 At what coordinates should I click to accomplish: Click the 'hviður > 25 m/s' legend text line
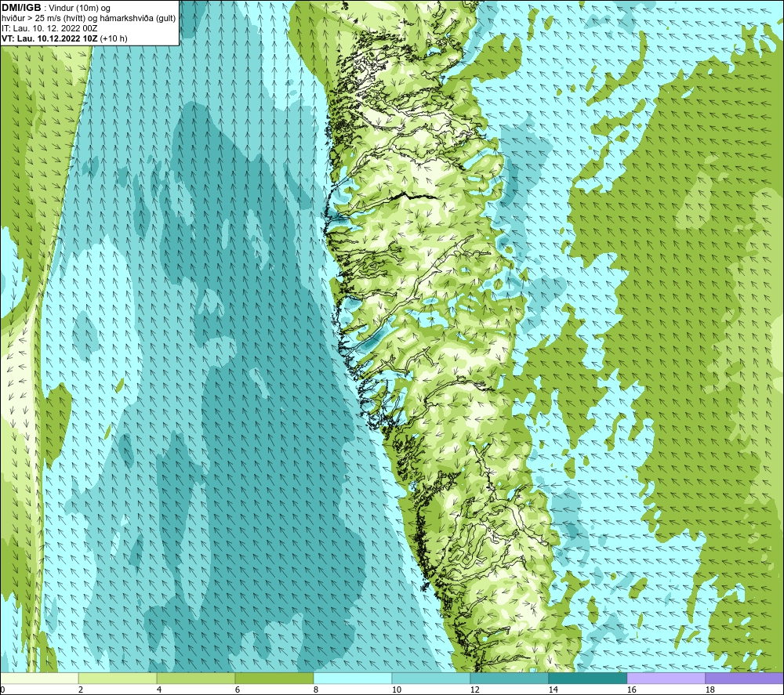89,19
